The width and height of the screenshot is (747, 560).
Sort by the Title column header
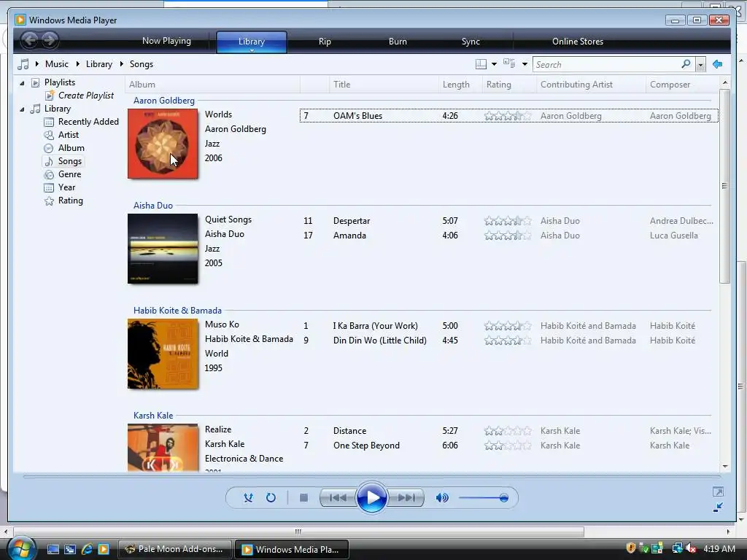click(x=384, y=85)
